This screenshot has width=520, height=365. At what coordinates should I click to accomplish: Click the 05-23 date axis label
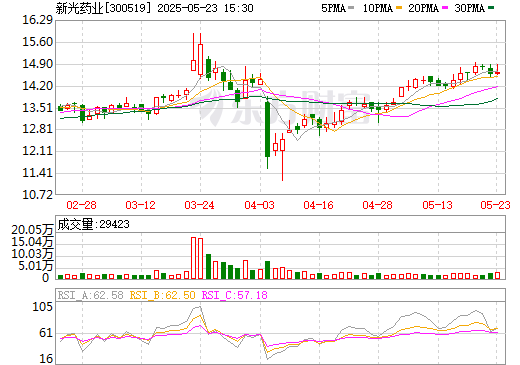point(495,205)
